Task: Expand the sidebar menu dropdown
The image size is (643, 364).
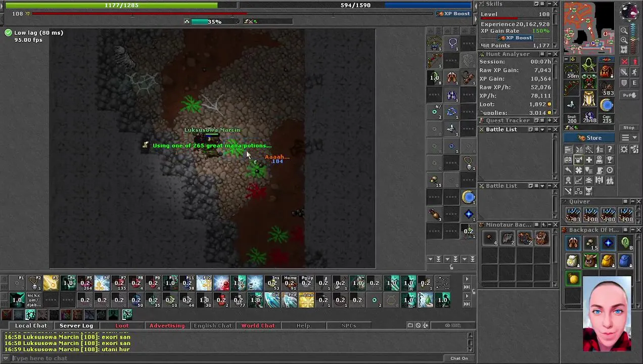Action: click(x=629, y=138)
